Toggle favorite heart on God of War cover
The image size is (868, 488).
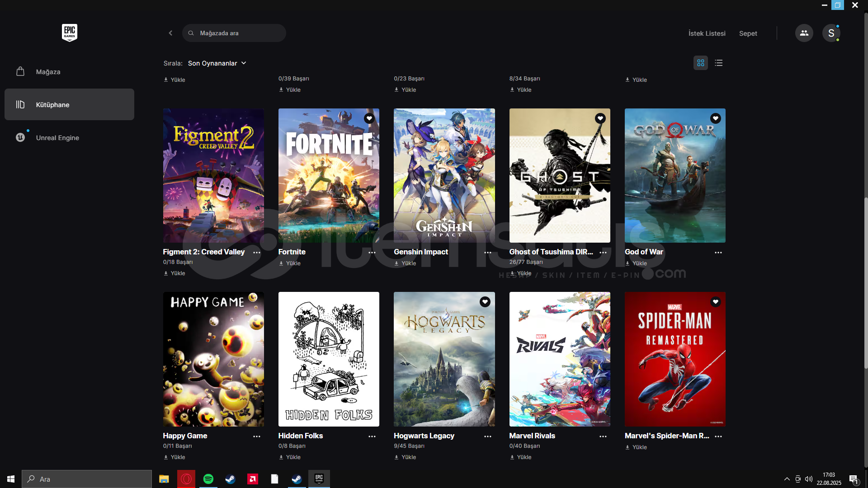point(716,118)
